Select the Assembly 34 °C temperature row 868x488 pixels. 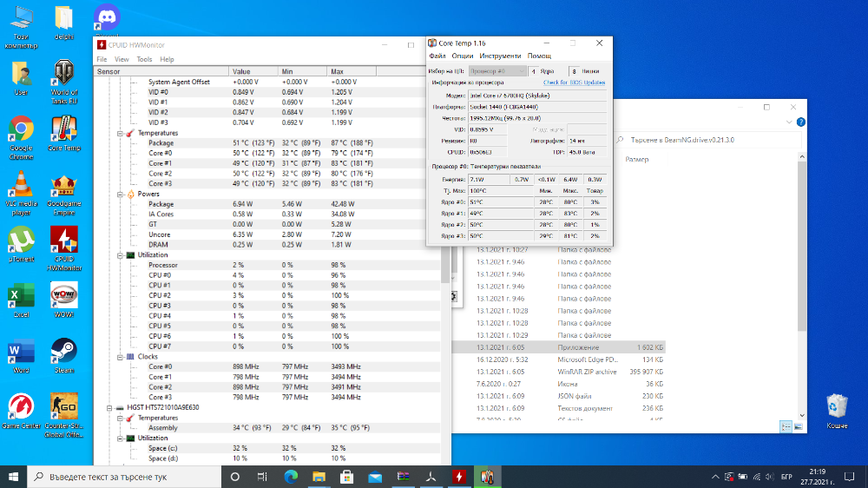[266, 427]
